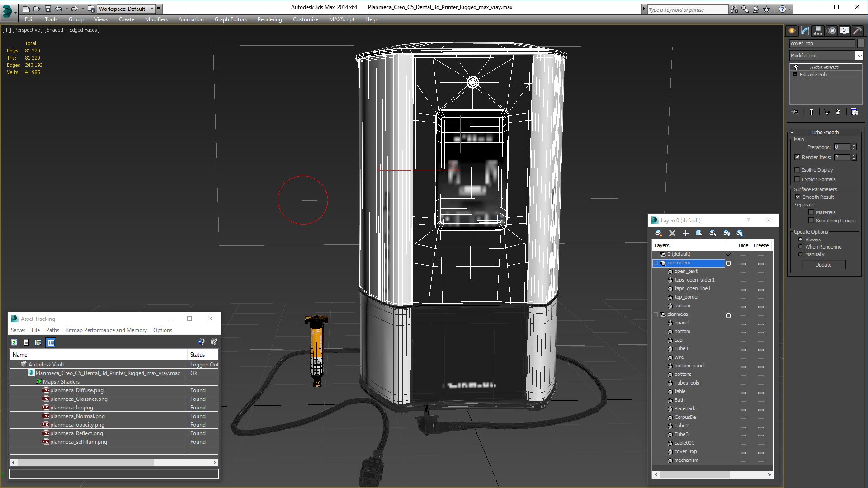Image resolution: width=868 pixels, height=488 pixels.
Task: Click the search keyword input field
Action: 687,9
